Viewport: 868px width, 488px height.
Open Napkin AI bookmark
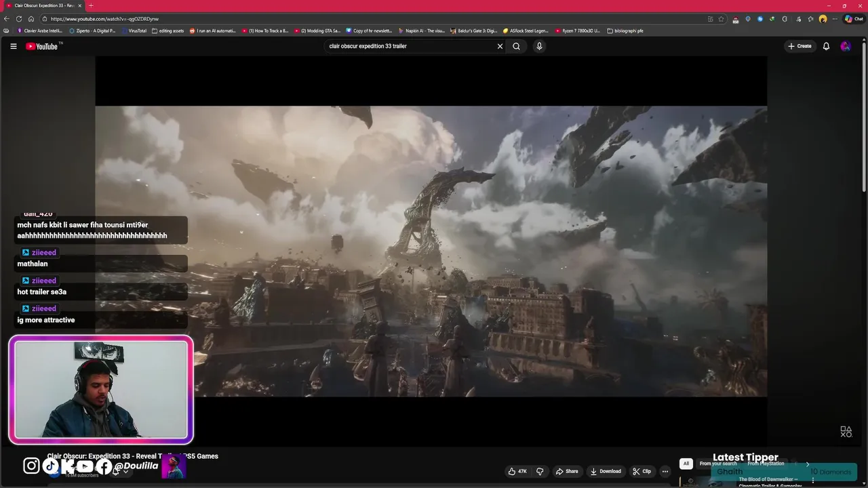422,30
